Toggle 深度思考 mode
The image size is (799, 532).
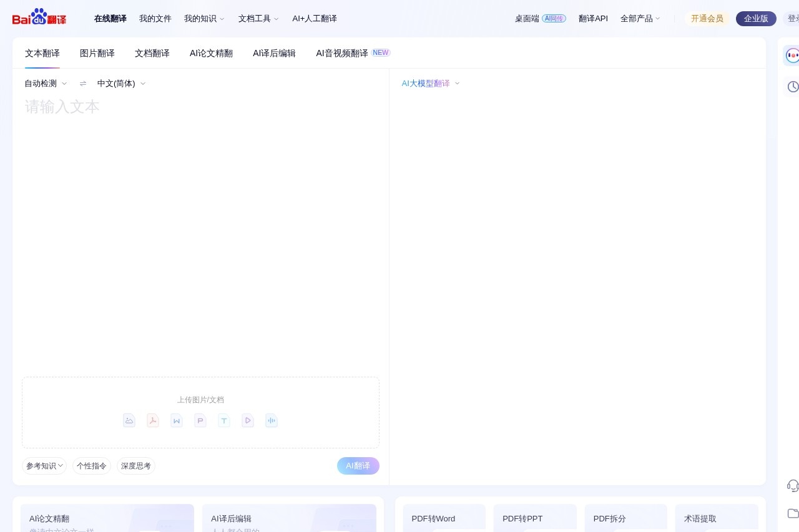[135, 466]
